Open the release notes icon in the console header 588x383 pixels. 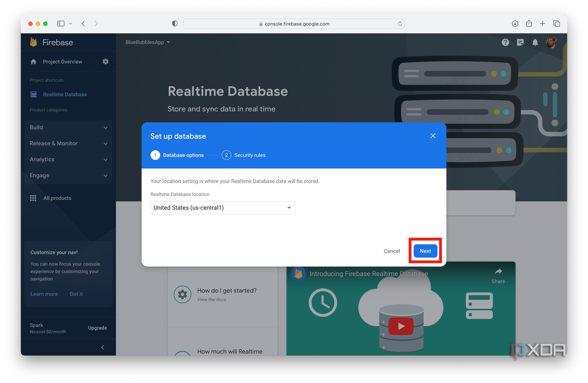point(520,42)
